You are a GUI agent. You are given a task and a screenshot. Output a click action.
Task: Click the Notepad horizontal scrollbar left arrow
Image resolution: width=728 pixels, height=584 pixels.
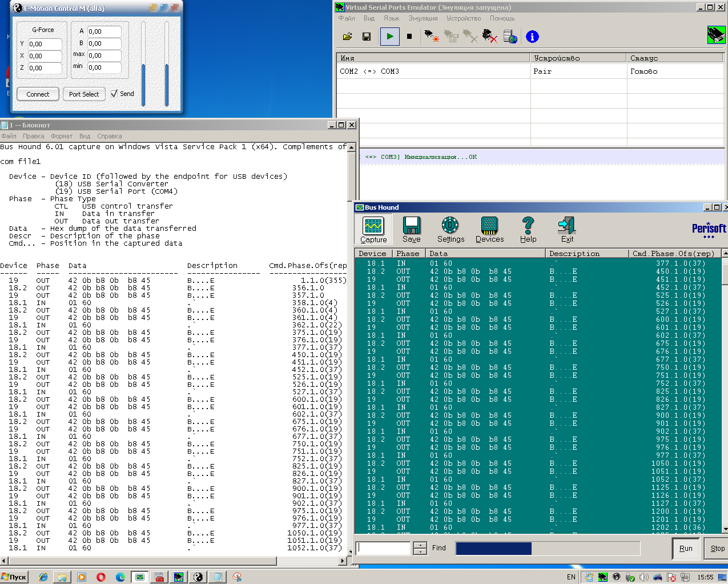pyautogui.click(x=4, y=561)
